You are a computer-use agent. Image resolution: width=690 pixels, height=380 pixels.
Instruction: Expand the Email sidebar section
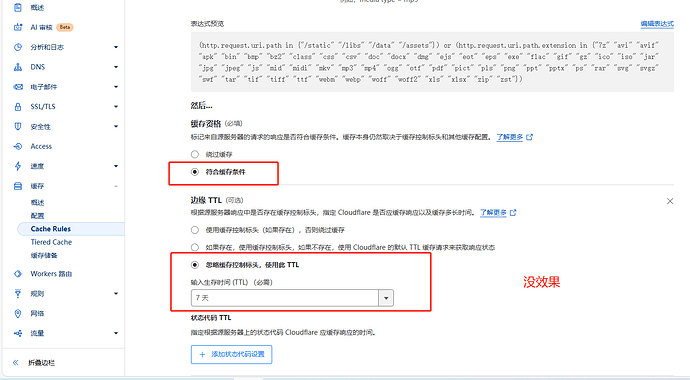116,87
